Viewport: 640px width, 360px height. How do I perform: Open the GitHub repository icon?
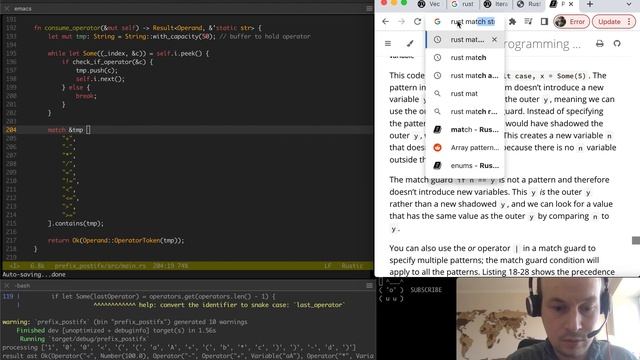[617, 43]
